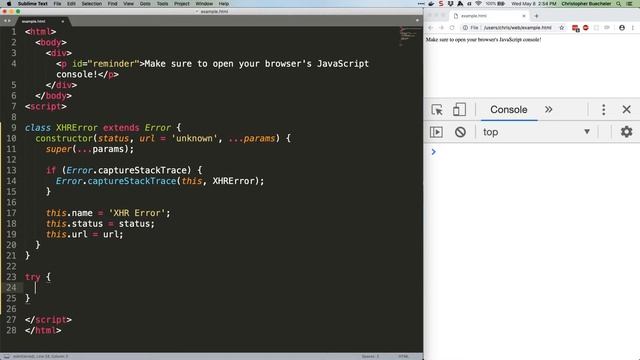The height and width of the screenshot is (360, 640).
Task: Open the File menu
Action: (57, 4)
